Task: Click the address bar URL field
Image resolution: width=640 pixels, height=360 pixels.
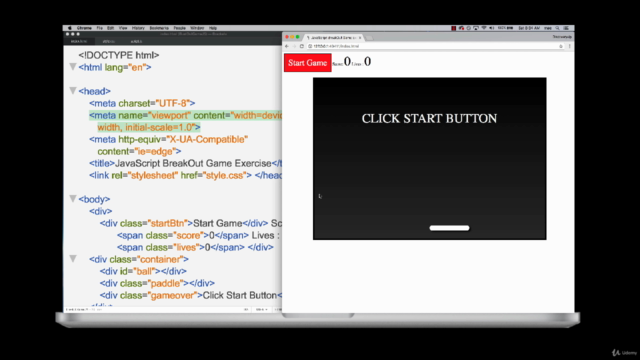Action: coord(433,46)
